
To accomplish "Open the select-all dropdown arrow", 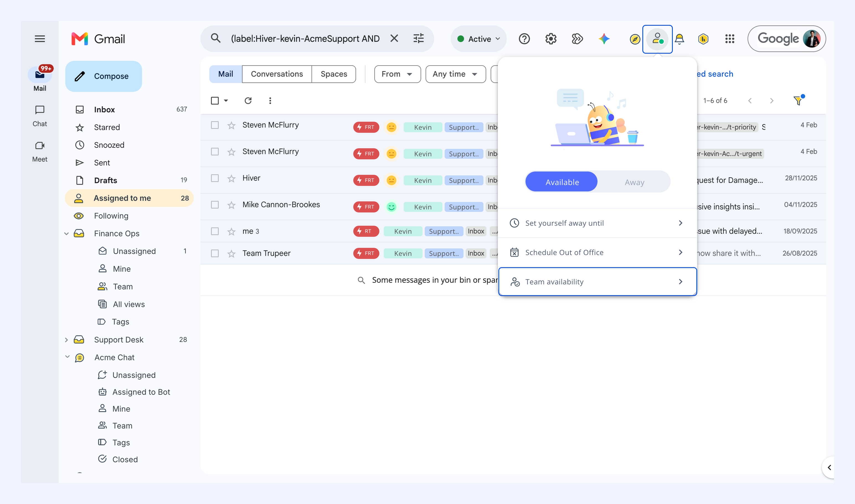I will (226, 100).
